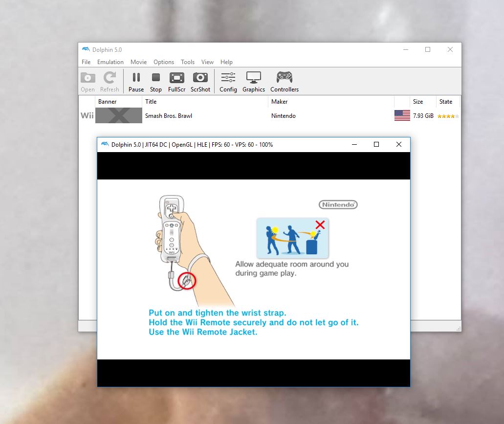Minimize the main Dolphin 5.0 window
Screen dimensions: 504x424
406,49
